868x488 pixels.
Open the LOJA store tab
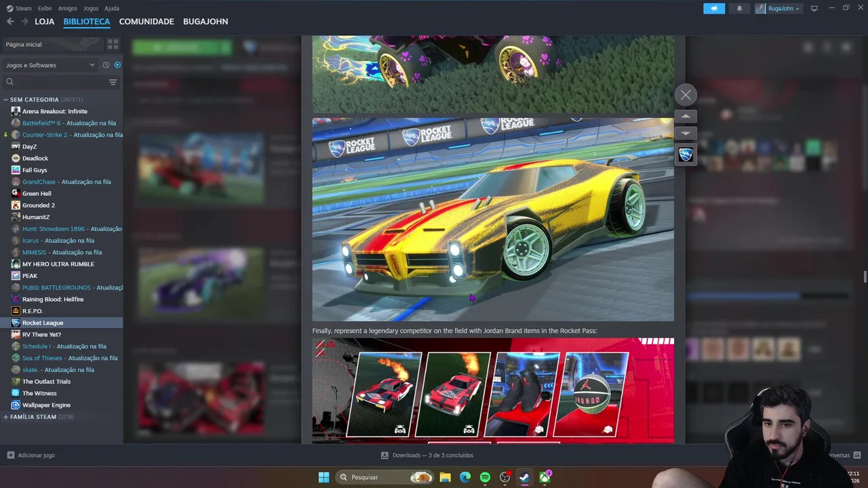point(44,22)
